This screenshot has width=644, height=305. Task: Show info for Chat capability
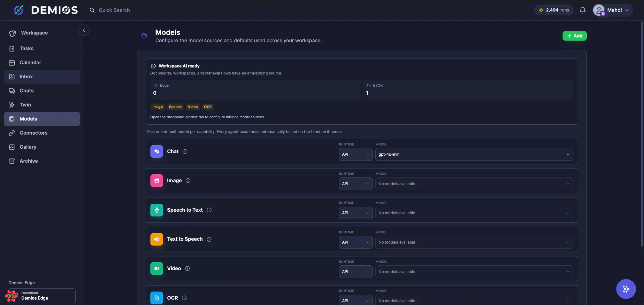pos(185,152)
